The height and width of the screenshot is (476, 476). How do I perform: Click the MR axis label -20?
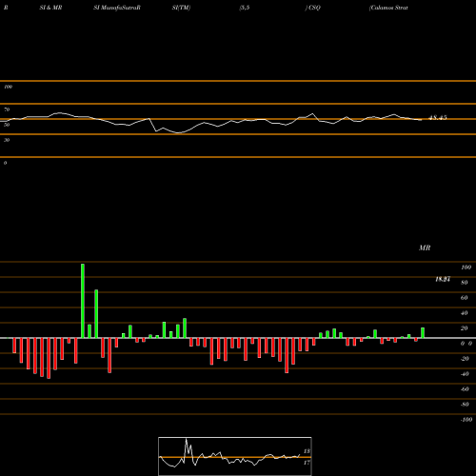[465, 359]
